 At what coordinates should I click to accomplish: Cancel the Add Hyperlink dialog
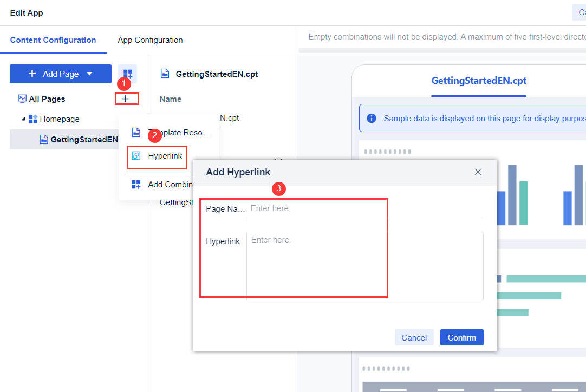click(414, 337)
